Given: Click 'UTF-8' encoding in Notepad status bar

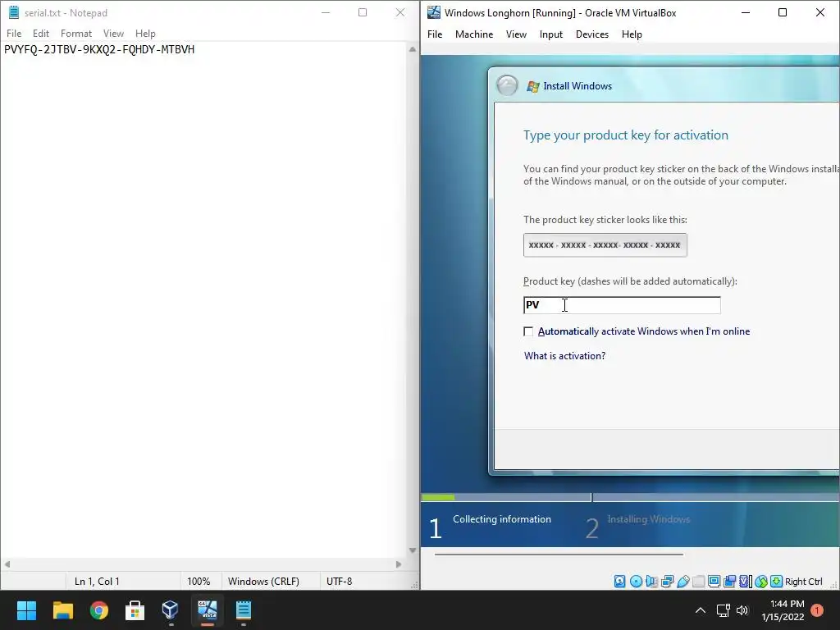Looking at the screenshot, I should [339, 582].
